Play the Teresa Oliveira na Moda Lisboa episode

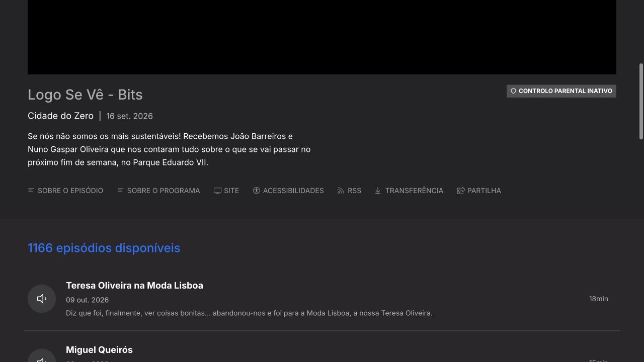[x=42, y=299]
